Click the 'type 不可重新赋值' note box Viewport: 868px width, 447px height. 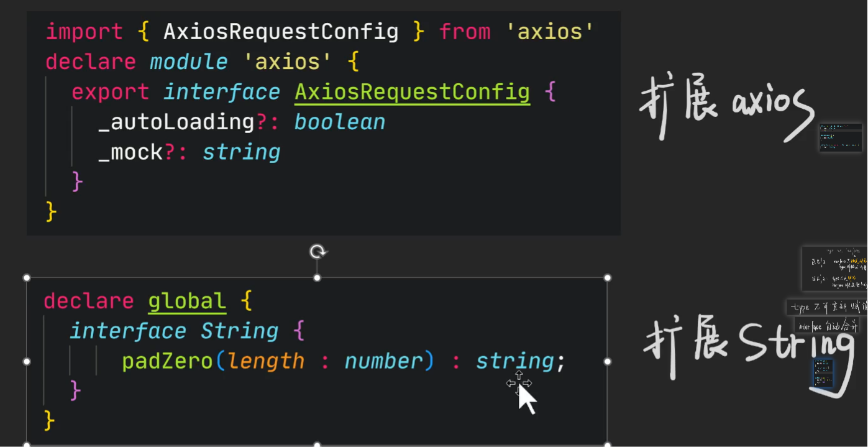(827, 307)
